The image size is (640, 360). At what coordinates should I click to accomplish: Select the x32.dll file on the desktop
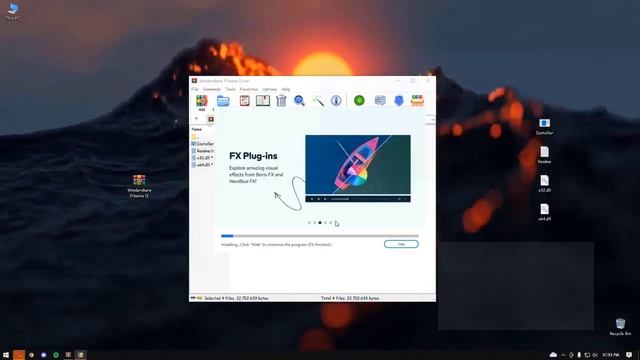pos(544,184)
